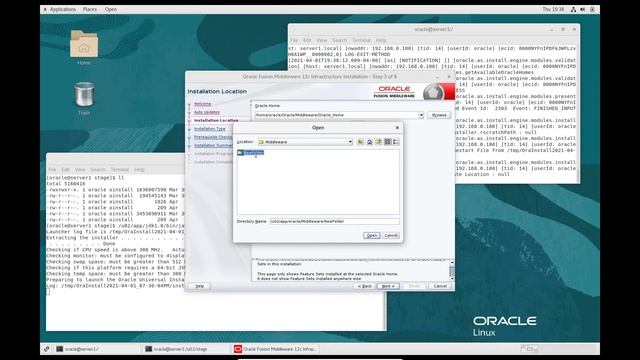The image size is (640, 360).
Task: Open View menu in upper terminal window
Action: 322,40
